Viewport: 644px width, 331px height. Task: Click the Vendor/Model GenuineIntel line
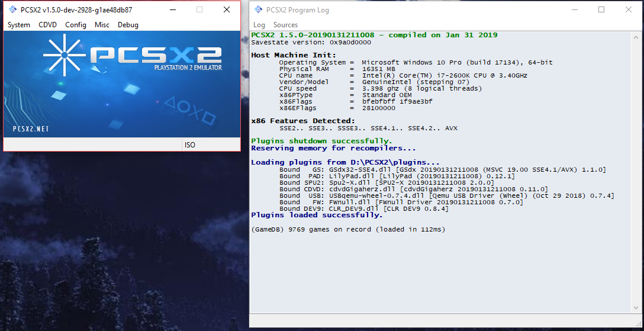click(x=374, y=82)
